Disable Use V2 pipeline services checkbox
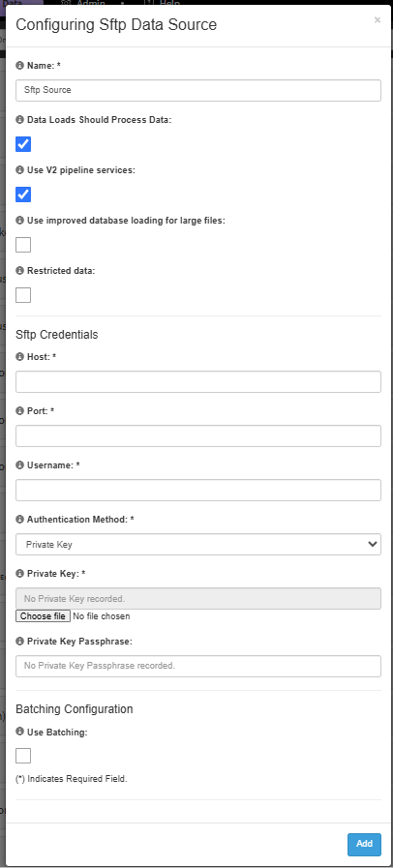 coord(23,195)
